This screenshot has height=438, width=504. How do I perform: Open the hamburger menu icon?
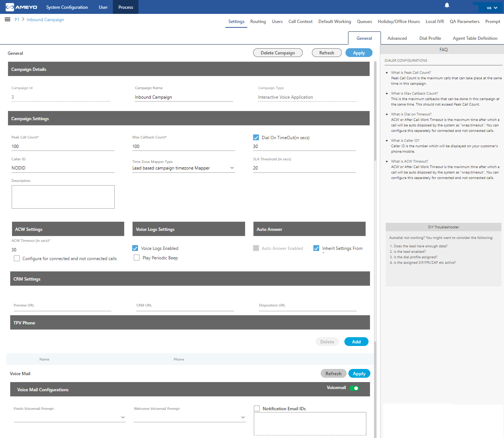point(7,19)
